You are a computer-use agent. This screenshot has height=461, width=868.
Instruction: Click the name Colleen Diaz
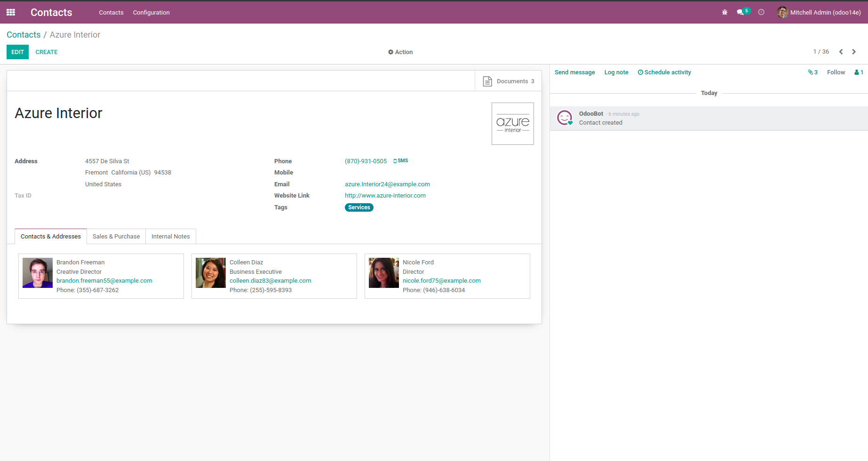[x=247, y=262]
